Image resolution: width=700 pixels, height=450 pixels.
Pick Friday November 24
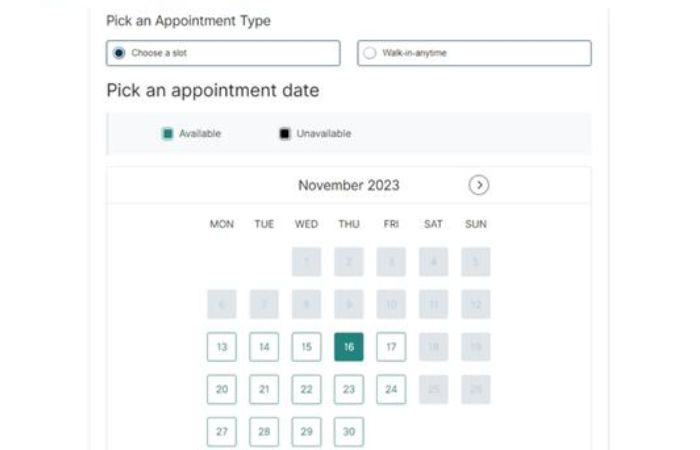pos(391,389)
